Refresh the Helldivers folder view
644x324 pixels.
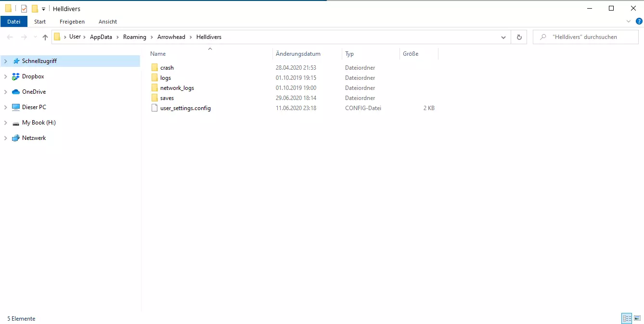click(519, 37)
